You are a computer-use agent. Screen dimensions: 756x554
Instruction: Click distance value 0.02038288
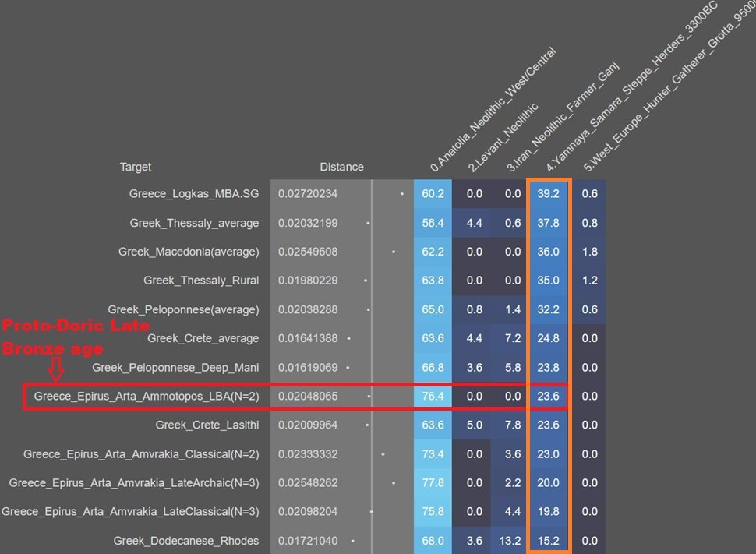(308, 309)
